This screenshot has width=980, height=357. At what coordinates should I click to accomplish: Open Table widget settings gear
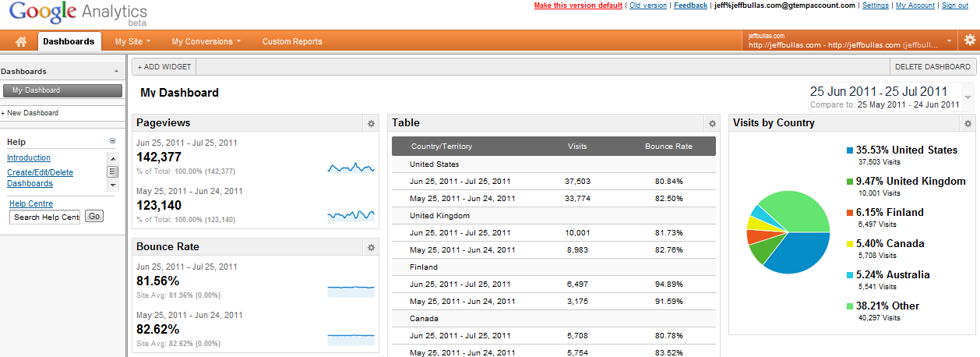click(711, 123)
